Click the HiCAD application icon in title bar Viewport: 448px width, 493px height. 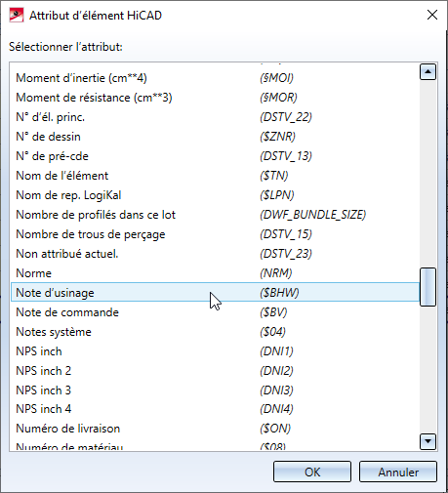click(x=17, y=16)
